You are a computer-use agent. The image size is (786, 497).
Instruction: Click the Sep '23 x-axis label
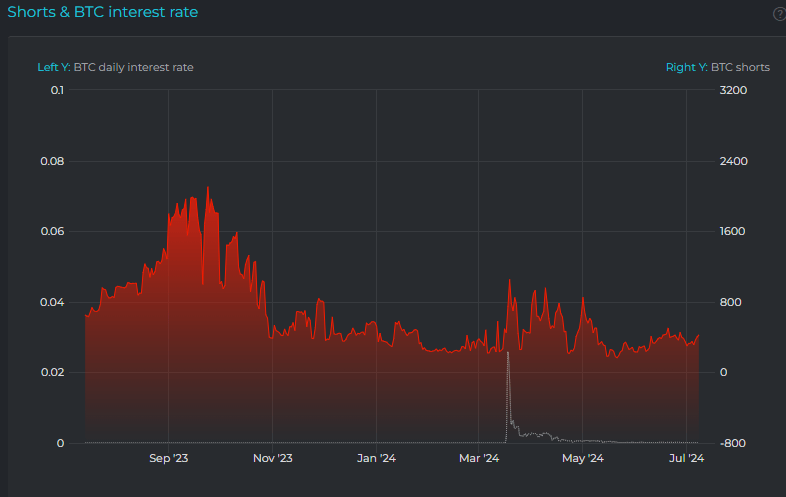[168, 459]
